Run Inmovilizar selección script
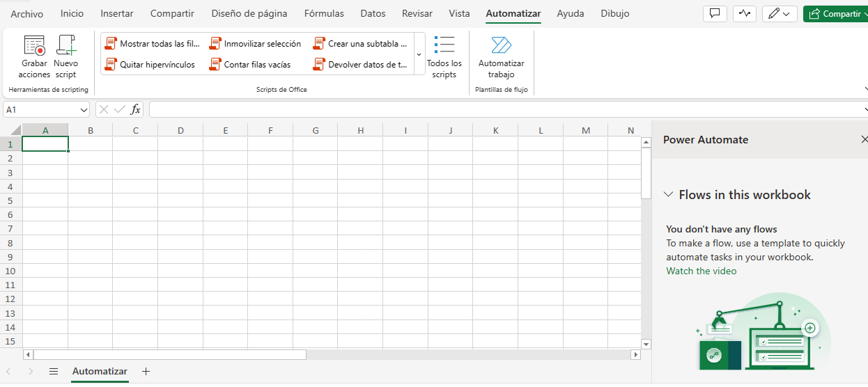Image resolution: width=868 pixels, height=387 pixels. [255, 44]
